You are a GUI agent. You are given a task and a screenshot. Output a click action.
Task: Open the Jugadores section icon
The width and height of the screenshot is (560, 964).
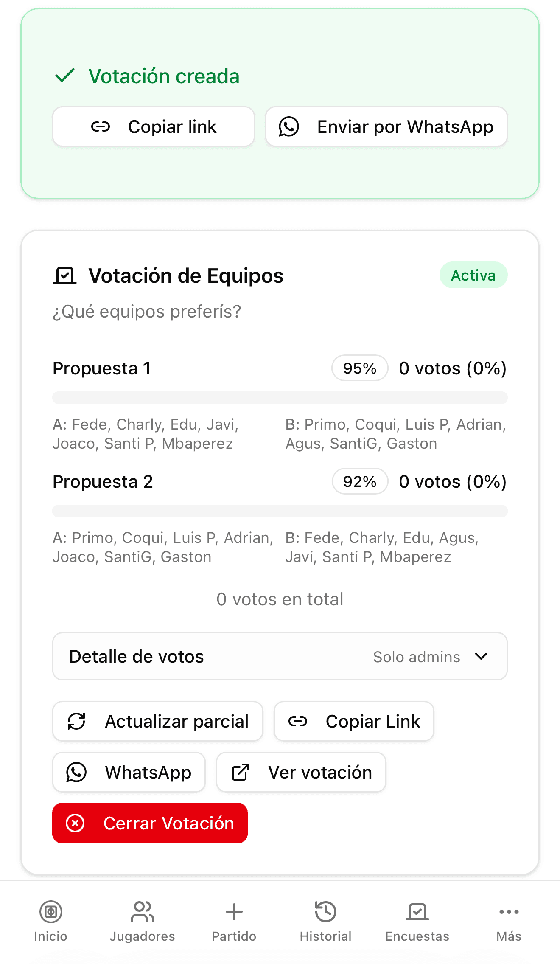142,911
